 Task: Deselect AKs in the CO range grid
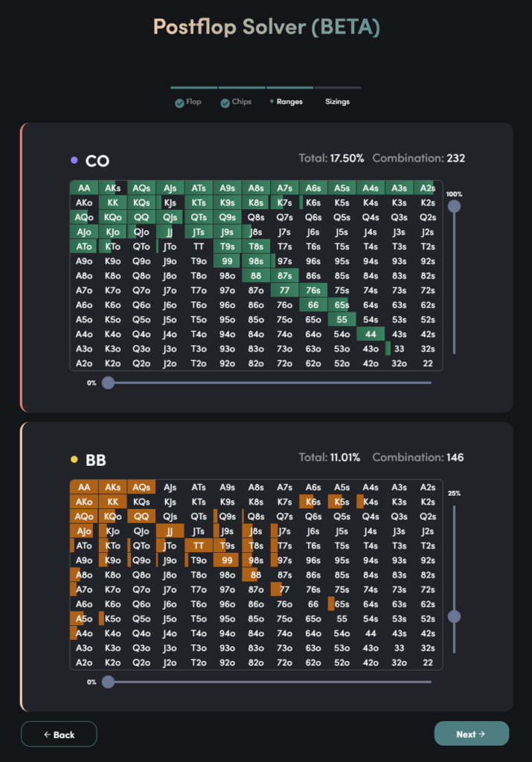[112, 188]
